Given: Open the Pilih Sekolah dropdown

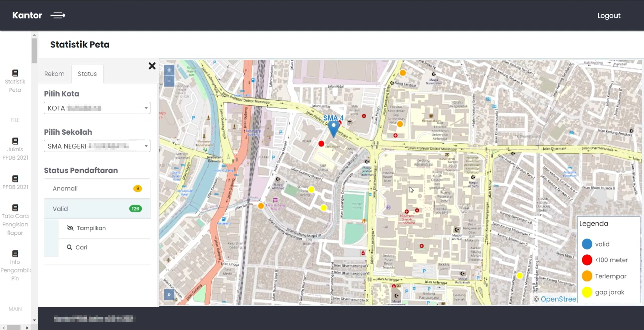Looking at the screenshot, I should pos(97,146).
